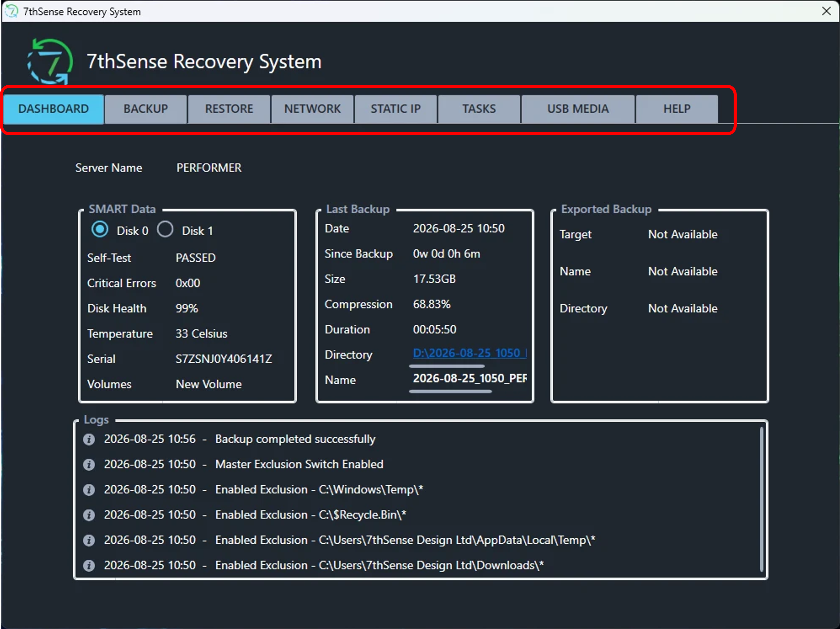The image size is (840, 629).
Task: Click info icon for AppData\Local\Temp exclusion log
Action: (89, 541)
